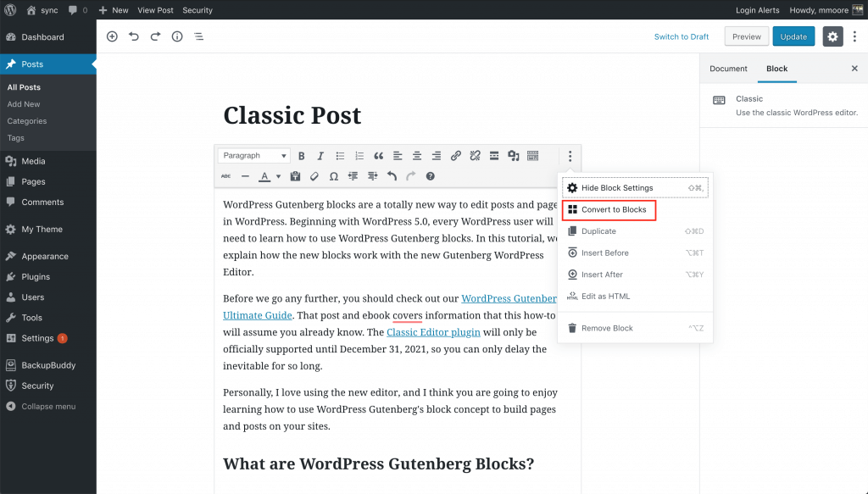Viewport: 868px width, 494px height.
Task: Expand the text color picker arrow
Action: click(x=278, y=176)
